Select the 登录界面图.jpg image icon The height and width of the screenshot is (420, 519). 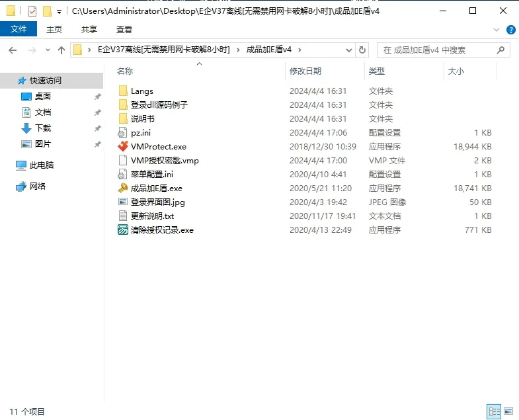[x=123, y=202]
